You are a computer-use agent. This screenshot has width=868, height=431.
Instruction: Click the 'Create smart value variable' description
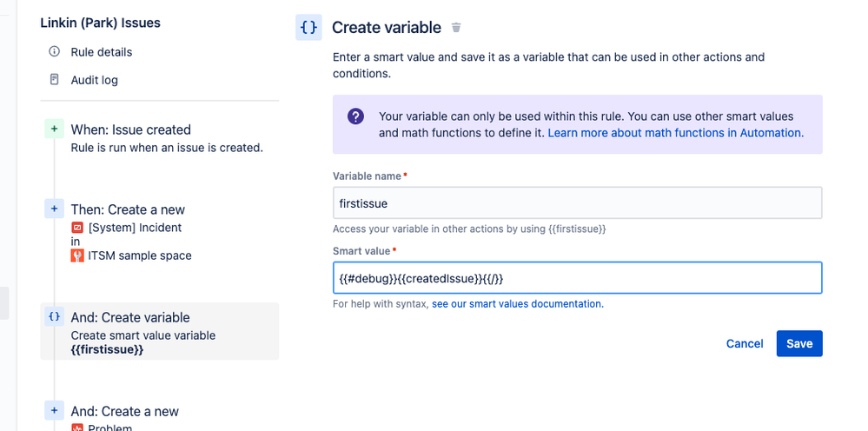click(x=143, y=335)
